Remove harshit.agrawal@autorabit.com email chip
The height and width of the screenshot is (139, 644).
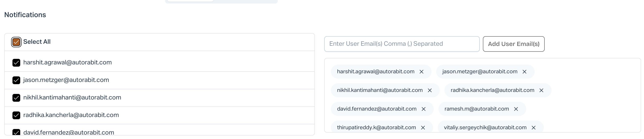pos(422,72)
